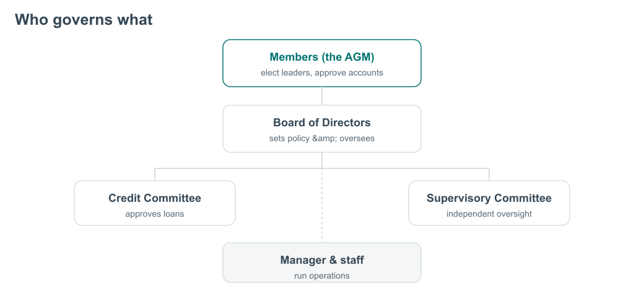Image resolution: width=644 pixels, height=291 pixels.
Task: Click the "Members (the AGM)" title text
Action: click(322, 57)
